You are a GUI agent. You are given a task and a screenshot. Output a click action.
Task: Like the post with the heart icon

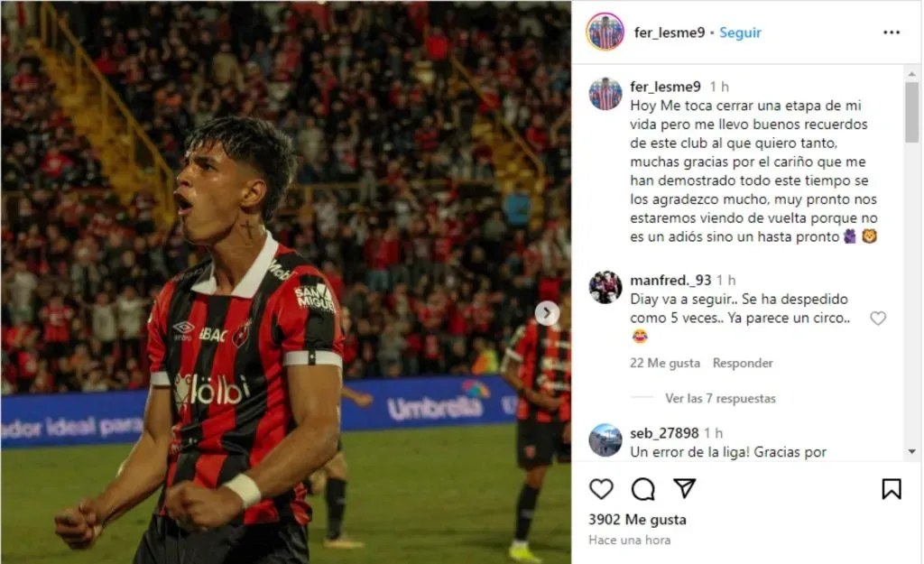coord(601,488)
